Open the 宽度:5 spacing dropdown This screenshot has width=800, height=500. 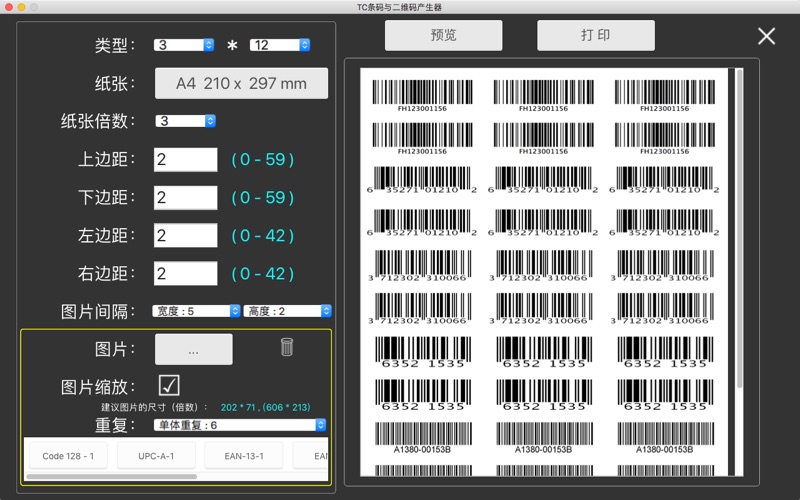[196, 311]
